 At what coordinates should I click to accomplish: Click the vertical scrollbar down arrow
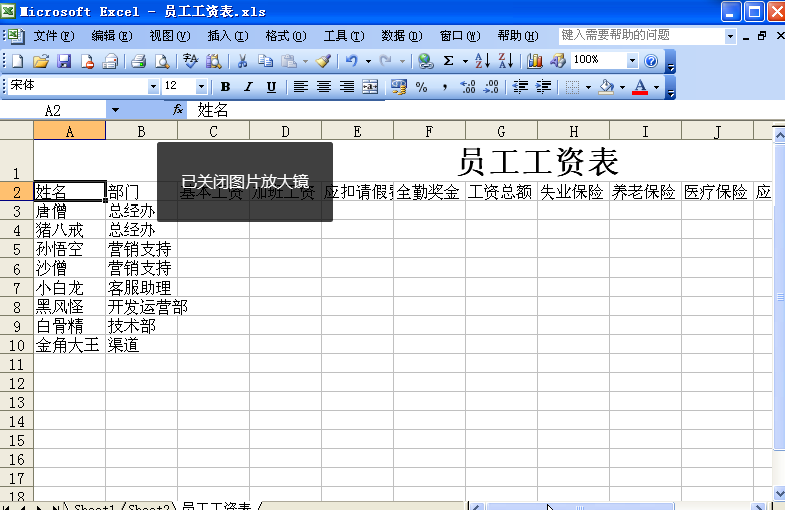[779, 492]
